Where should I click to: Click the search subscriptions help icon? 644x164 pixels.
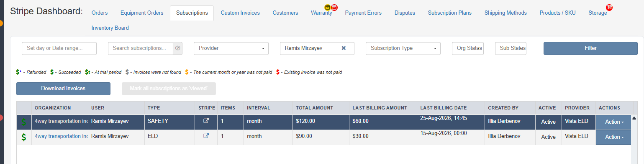pos(178,48)
